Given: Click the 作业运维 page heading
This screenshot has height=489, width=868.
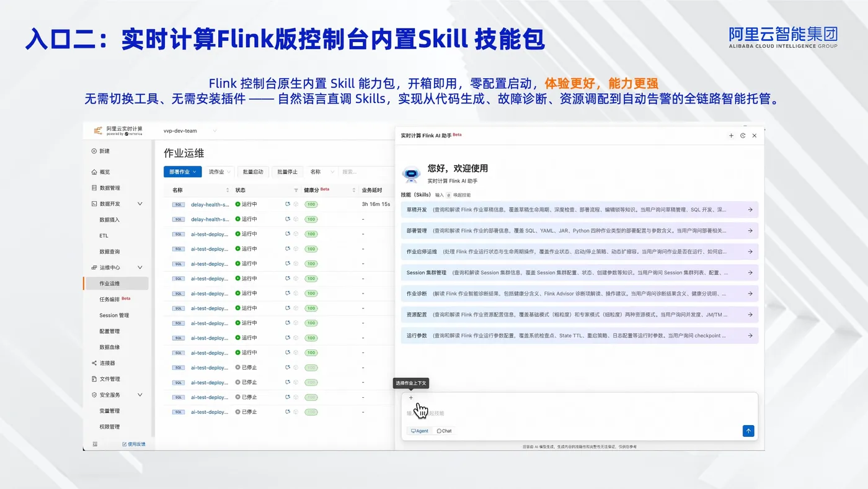Looking at the screenshot, I should 184,153.
